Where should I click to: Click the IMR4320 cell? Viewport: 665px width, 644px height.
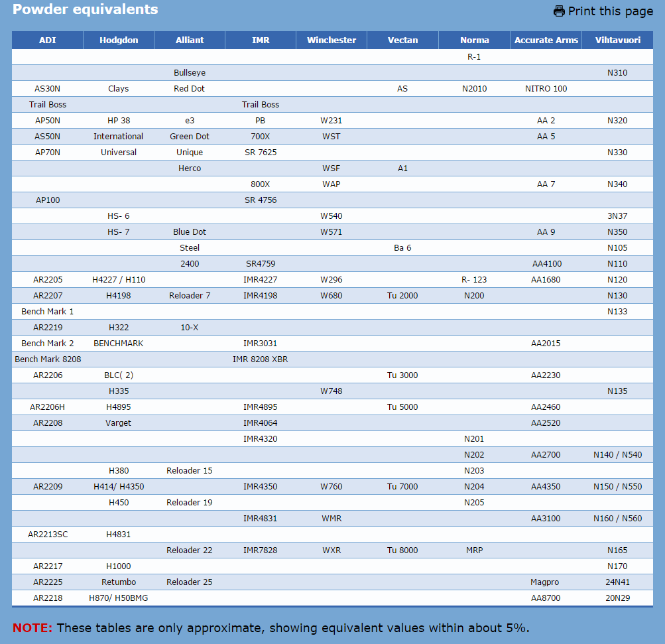pos(261,438)
